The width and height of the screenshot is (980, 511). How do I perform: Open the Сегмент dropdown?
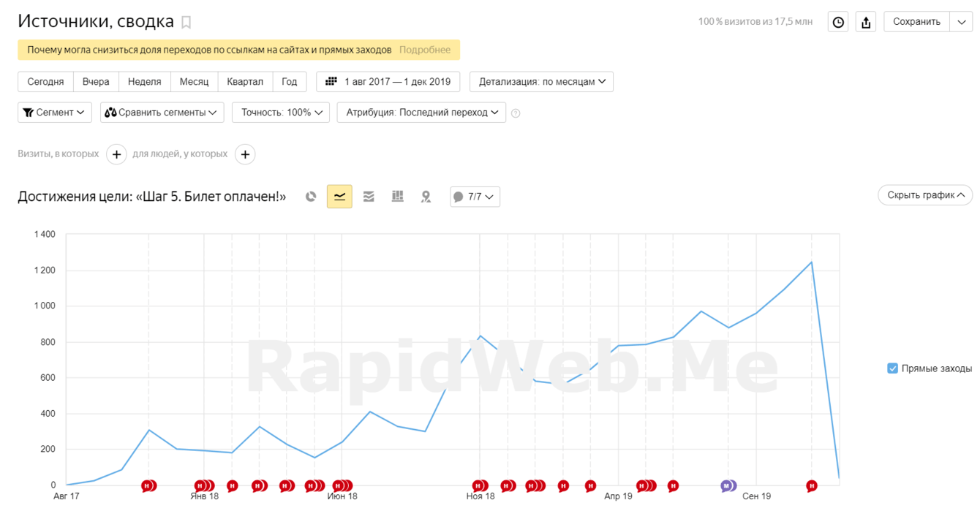55,113
